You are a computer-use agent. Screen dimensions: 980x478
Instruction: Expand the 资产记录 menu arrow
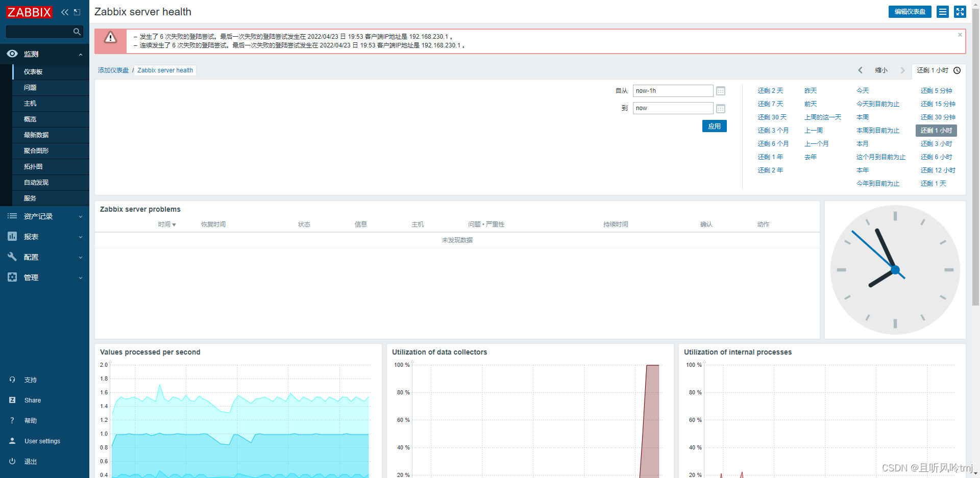81,217
